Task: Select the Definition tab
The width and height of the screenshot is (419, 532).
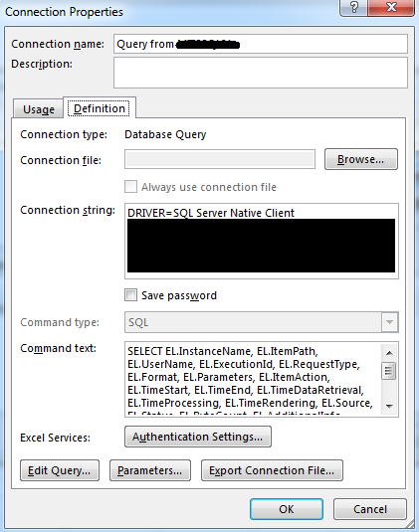Action: pyautogui.click(x=100, y=108)
